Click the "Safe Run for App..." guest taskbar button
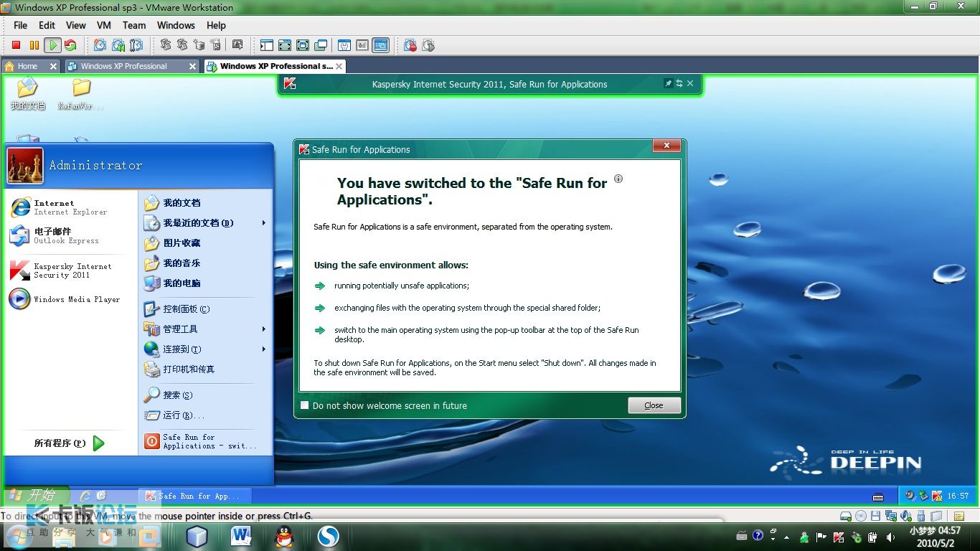Viewport: 980px width, 551px height. tap(195, 496)
